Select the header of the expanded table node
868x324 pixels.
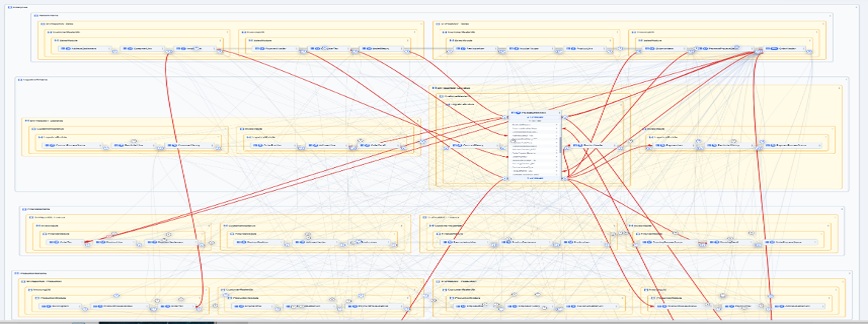click(x=535, y=112)
